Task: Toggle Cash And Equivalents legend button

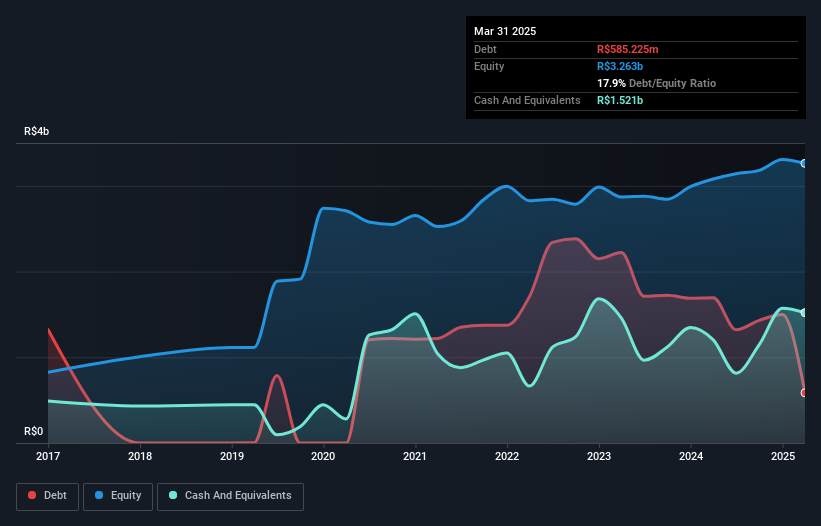Action: 230,496
